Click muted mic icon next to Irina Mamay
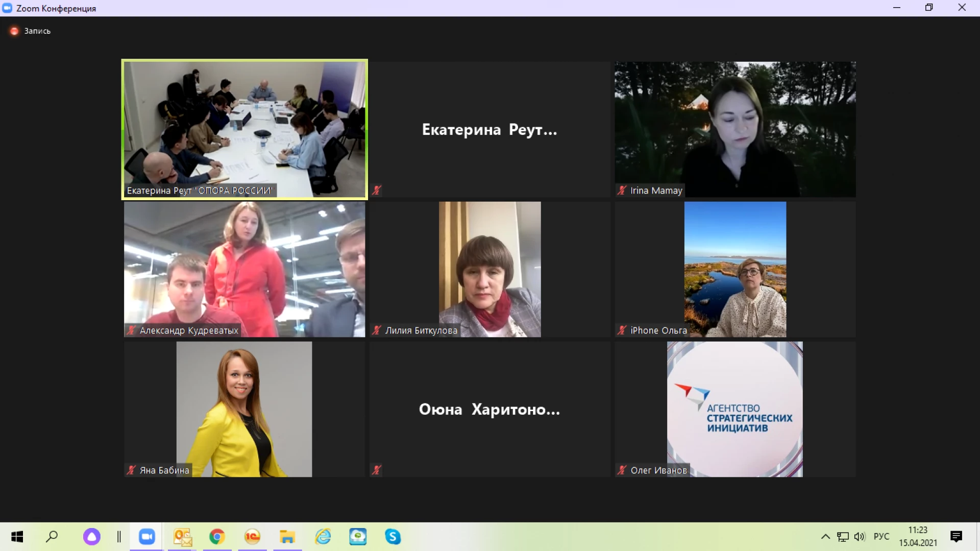Screen dimensions: 980x551 (622, 190)
